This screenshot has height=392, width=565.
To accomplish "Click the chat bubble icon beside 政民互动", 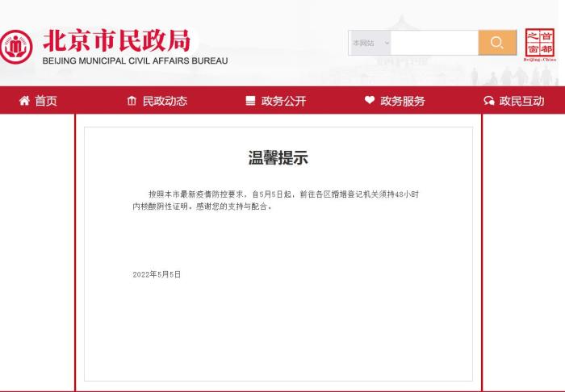I will point(488,101).
